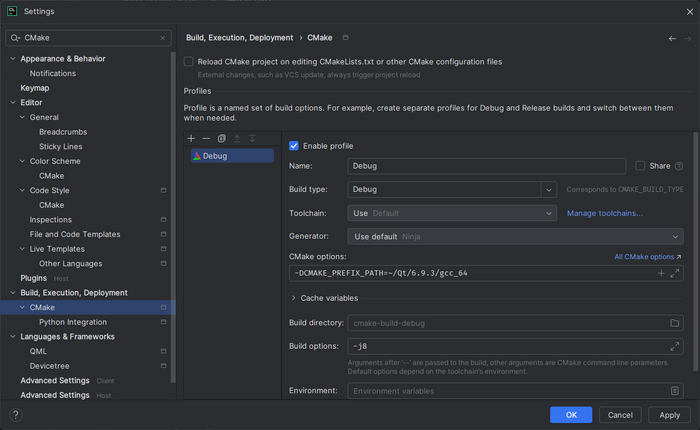700x430 pixels.
Task: Click project-level icon next to CMake breadcrumb
Action: point(346,38)
